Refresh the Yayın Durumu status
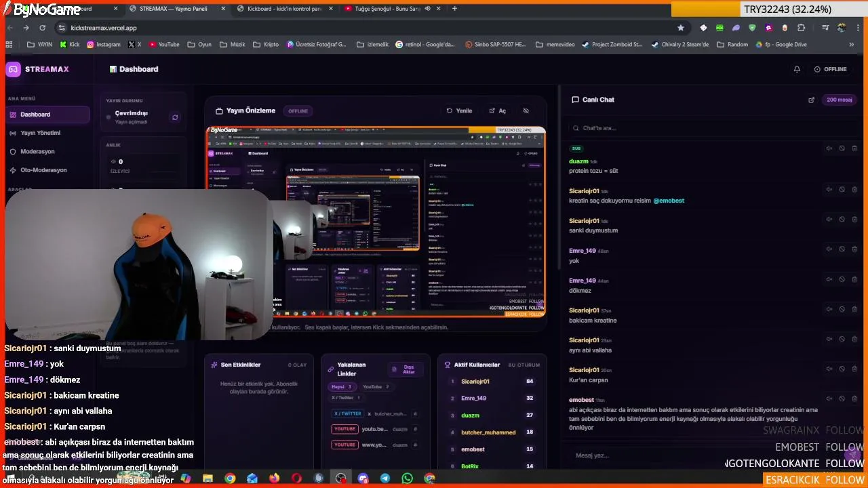The height and width of the screenshot is (488, 868). point(175,117)
